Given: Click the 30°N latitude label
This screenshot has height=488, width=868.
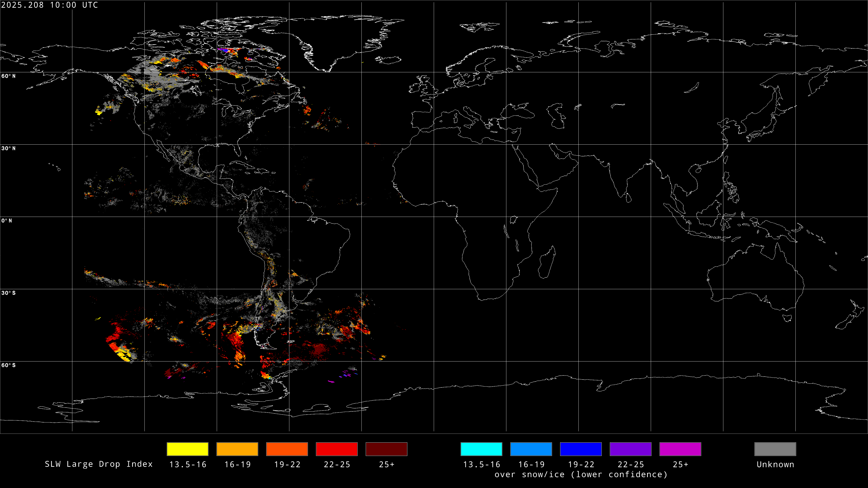Looking at the screenshot, I should pos(8,148).
